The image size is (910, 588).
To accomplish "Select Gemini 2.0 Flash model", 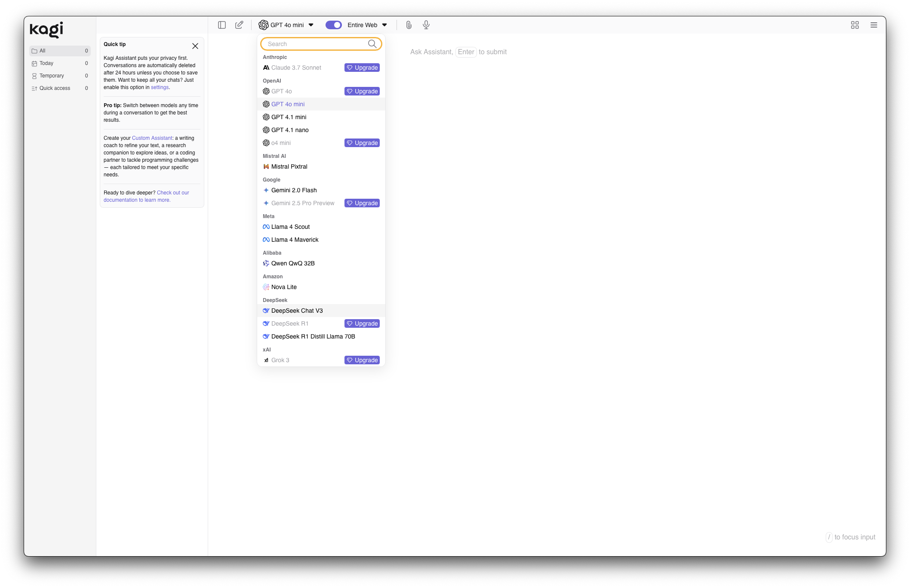I will coord(294,190).
